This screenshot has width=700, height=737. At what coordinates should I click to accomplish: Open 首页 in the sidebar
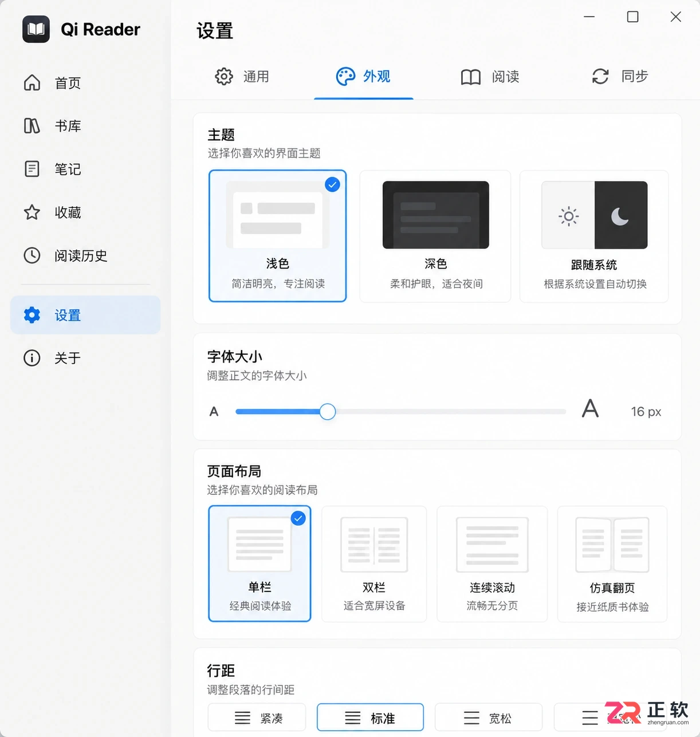[85, 83]
